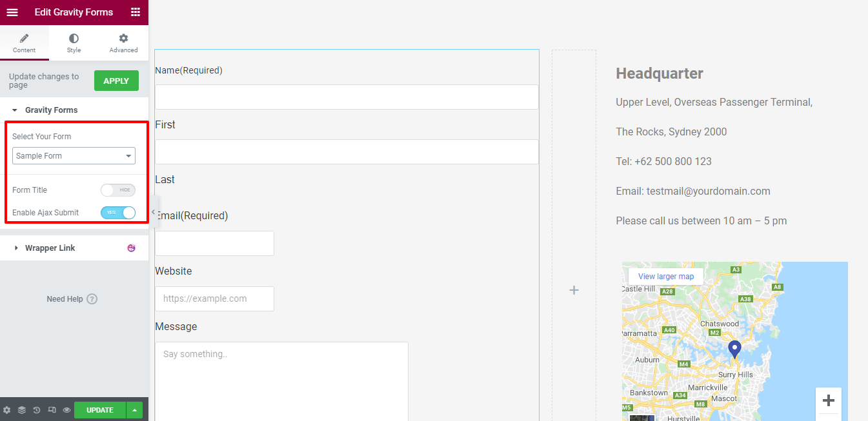Click into the Email input field
The height and width of the screenshot is (421, 868).
click(214, 244)
